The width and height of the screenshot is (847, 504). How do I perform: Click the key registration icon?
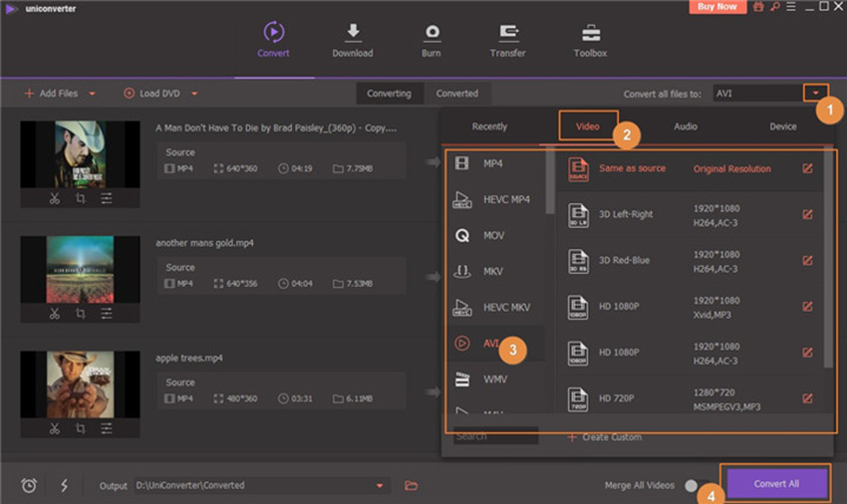775,7
